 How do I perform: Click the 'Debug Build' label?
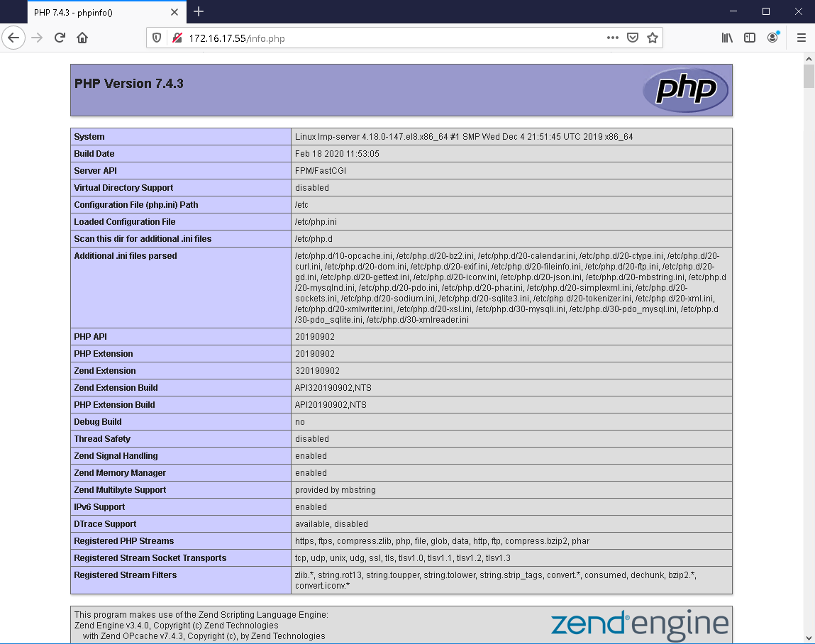pos(98,422)
